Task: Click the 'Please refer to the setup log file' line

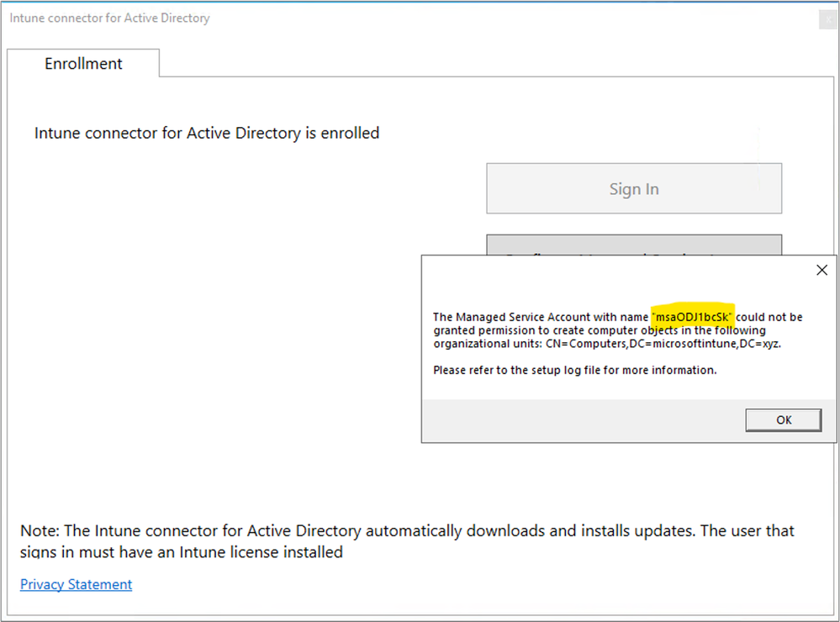Action: click(575, 370)
